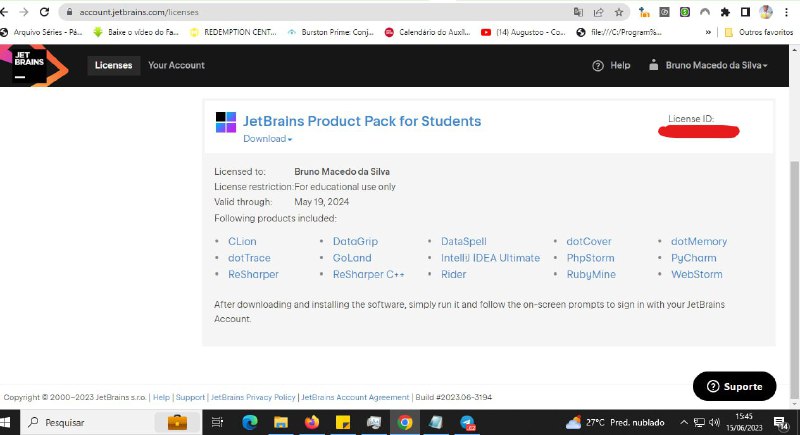Open Microsoft Edge from the taskbar

coord(250,422)
